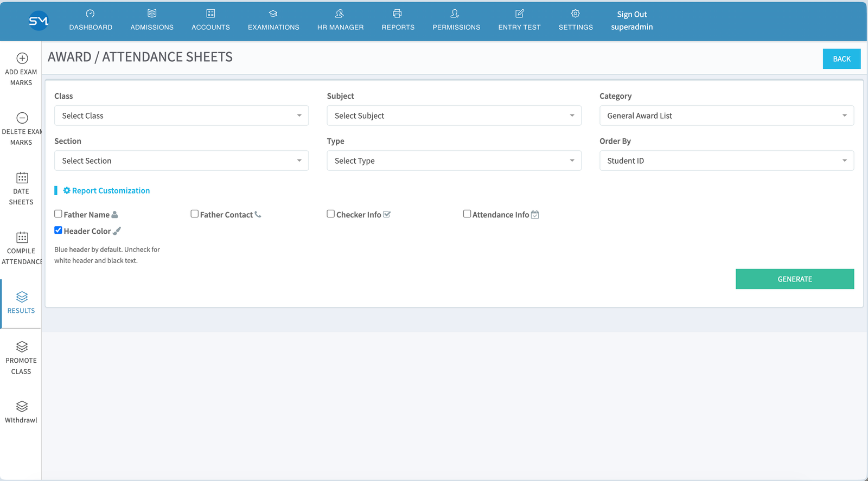The image size is (868, 481).
Task: Click the Attendance Info label text
Action: tap(501, 215)
